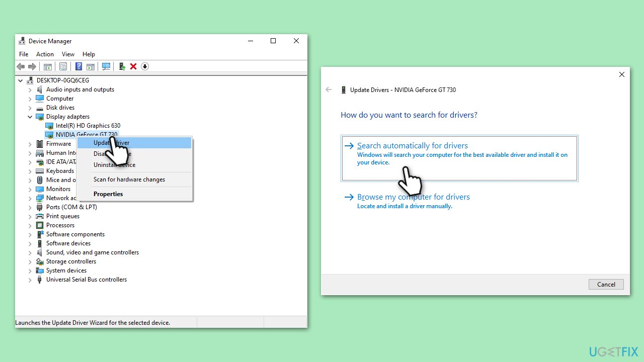This screenshot has height=362, width=644.
Task: Choose Uninstall device from the context menu
Action: pos(134,165)
